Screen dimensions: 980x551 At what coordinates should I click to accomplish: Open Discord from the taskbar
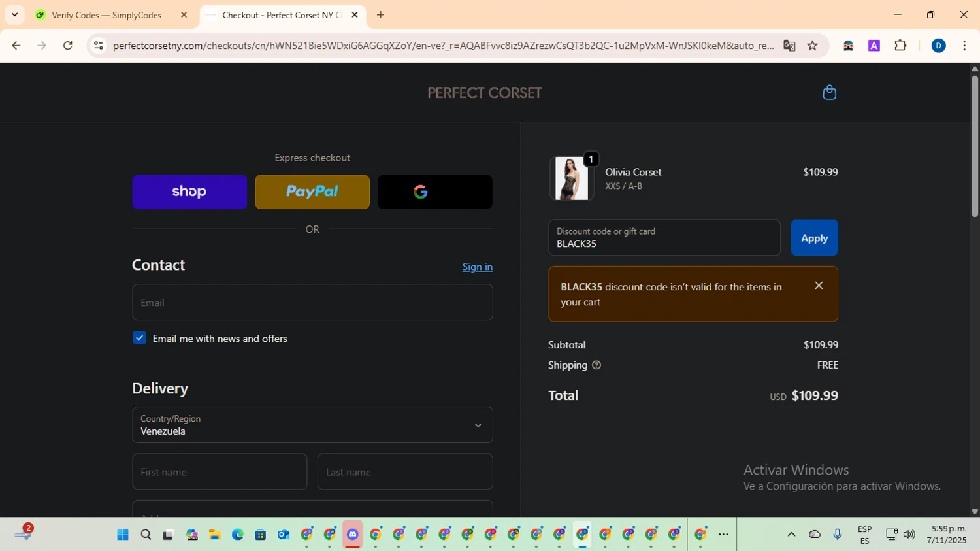coord(353,535)
